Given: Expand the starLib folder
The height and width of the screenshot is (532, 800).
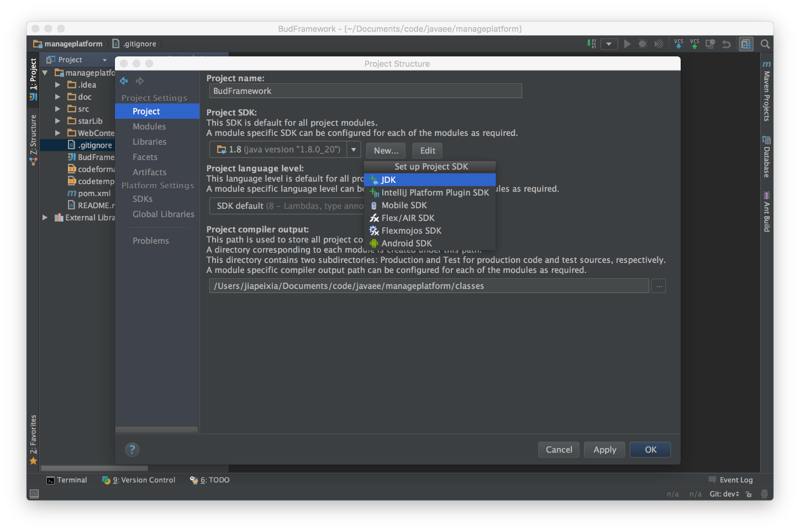Looking at the screenshot, I should [57, 121].
